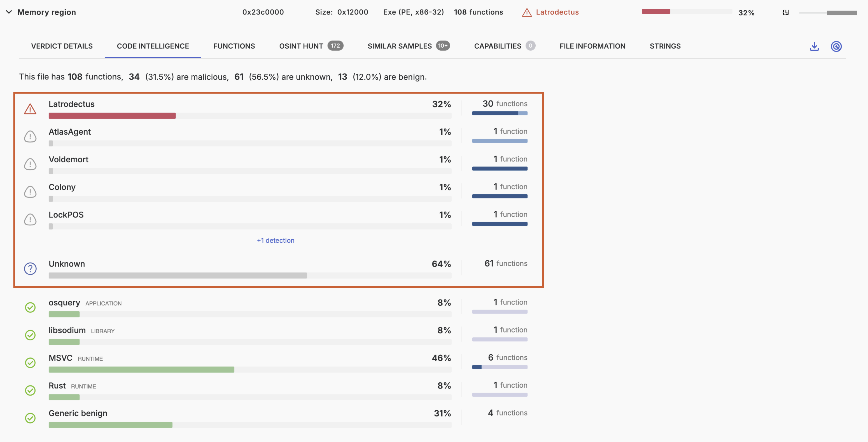Screen dimensions: 868x442
Task: Click the grey alert icon next to LockPOS
Action: tap(30, 219)
